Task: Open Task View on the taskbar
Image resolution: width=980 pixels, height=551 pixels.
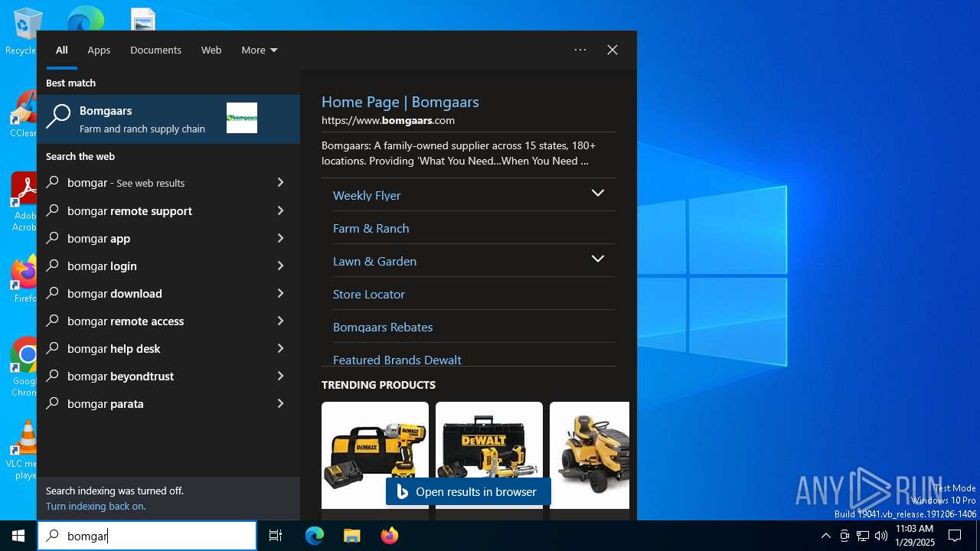Action: point(276,536)
